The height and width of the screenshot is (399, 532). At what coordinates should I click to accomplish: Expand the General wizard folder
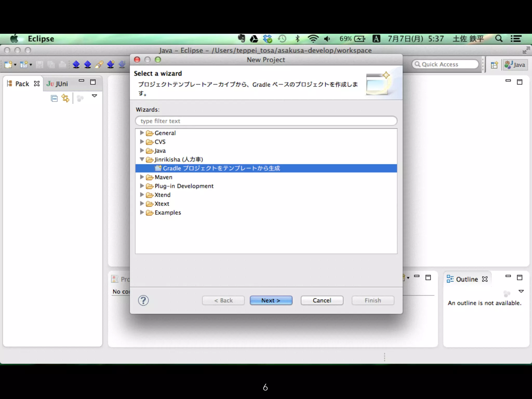pos(142,133)
